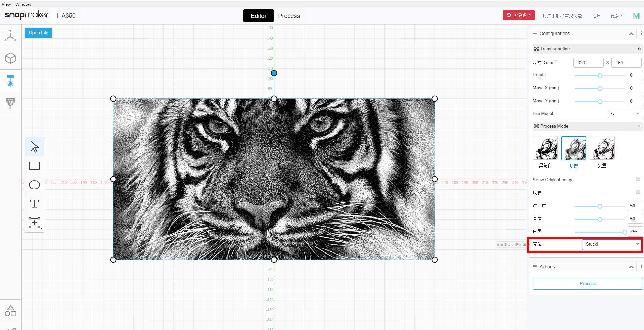The width and height of the screenshot is (644, 330).
Task: Click the Open File button
Action: click(39, 33)
